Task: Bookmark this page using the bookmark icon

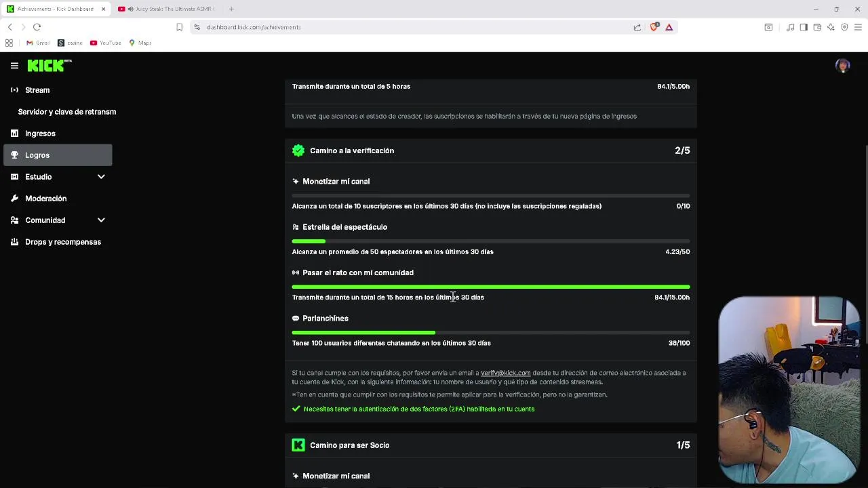Action: point(179,27)
